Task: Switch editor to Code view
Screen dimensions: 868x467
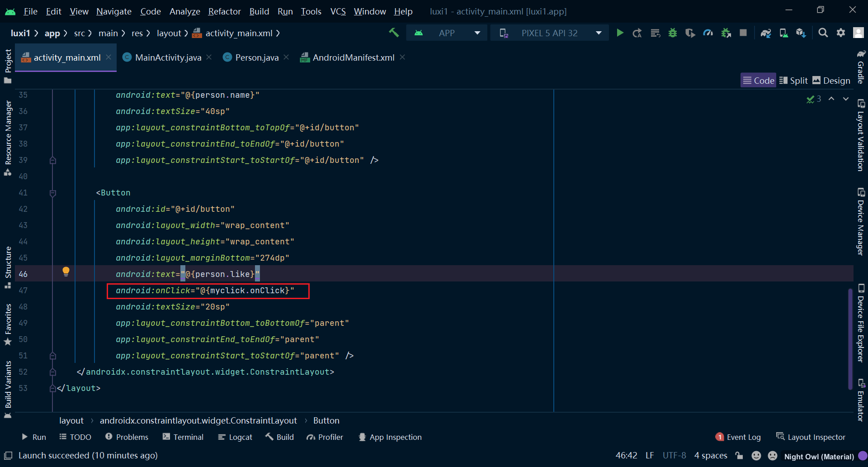Action: click(759, 81)
